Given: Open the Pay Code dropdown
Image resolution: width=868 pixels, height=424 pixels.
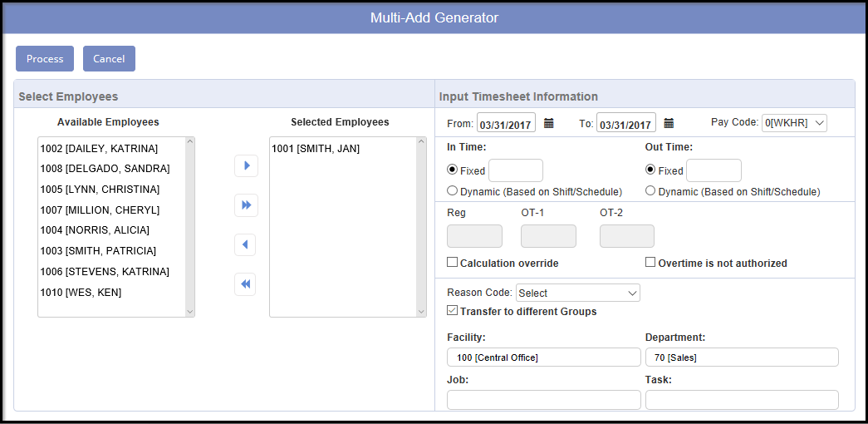Looking at the screenshot, I should click(794, 123).
